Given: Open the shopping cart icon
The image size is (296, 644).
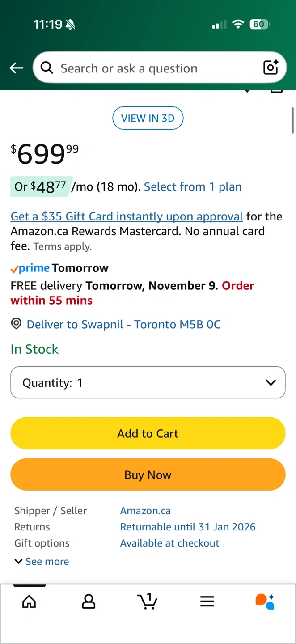Looking at the screenshot, I should pos(148,601).
